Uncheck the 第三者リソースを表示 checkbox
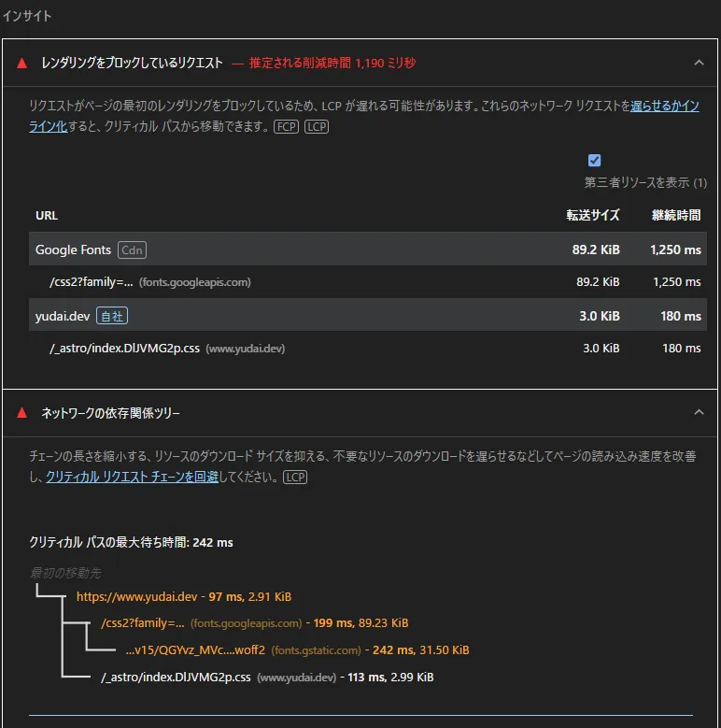This screenshot has width=721, height=728. point(594,160)
